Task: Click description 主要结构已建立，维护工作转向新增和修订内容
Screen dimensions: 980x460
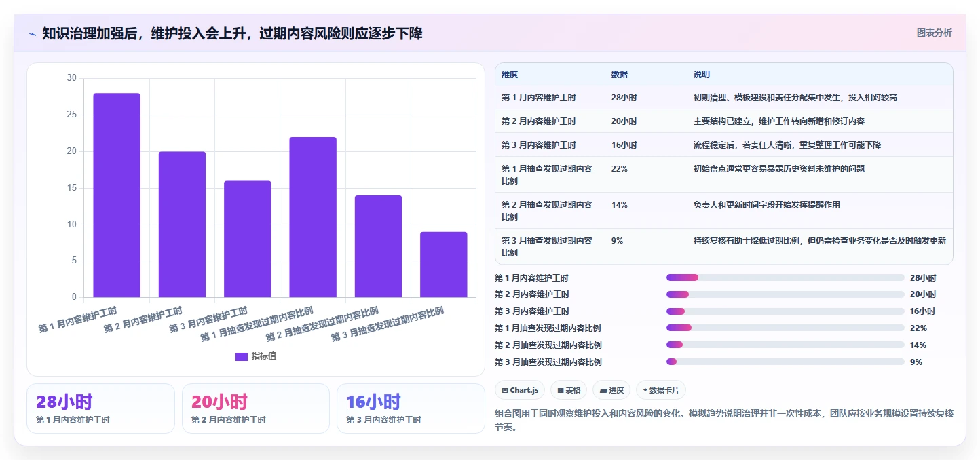Action: (x=779, y=121)
